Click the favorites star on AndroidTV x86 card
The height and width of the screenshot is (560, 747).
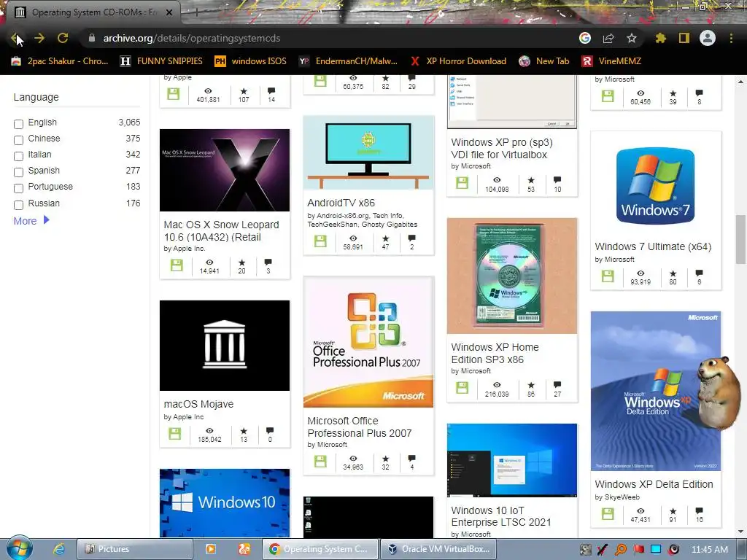[385, 238]
